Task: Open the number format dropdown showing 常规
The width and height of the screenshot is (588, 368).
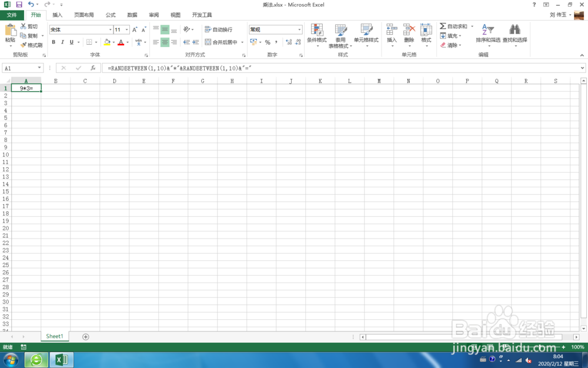Action: coord(299,29)
